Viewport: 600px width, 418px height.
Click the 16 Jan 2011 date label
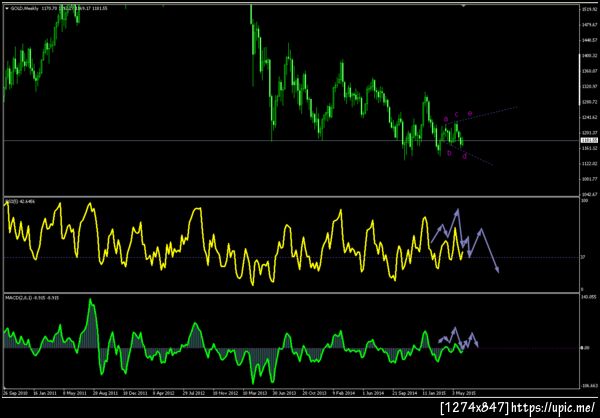43,393
